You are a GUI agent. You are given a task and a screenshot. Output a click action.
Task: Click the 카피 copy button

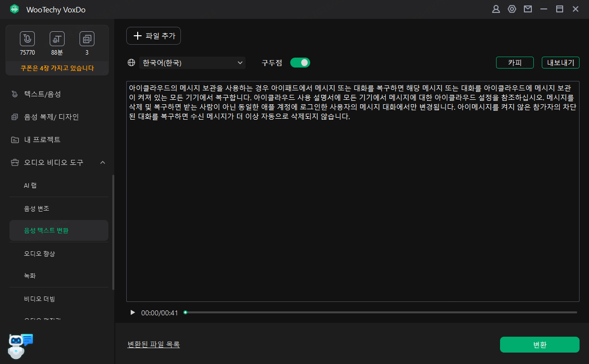[x=515, y=62]
